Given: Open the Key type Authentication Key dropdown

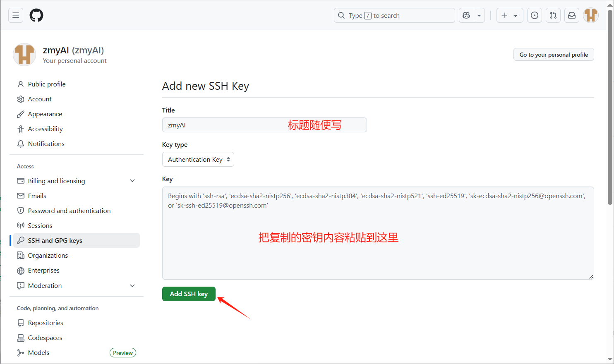Looking at the screenshot, I should click(198, 159).
